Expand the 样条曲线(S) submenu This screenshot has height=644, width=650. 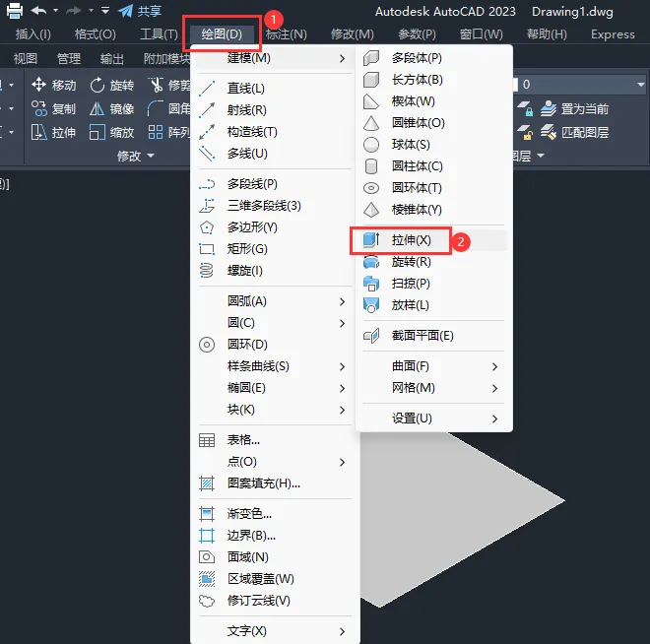[x=275, y=366]
